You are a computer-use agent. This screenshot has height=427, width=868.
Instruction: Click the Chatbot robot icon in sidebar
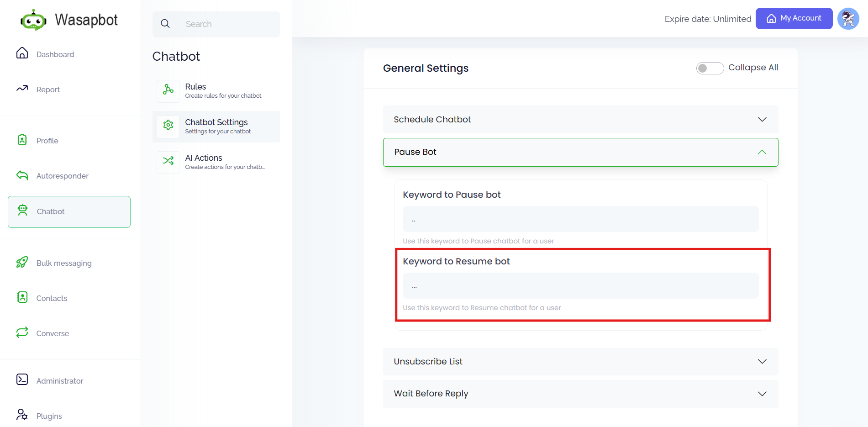click(22, 210)
